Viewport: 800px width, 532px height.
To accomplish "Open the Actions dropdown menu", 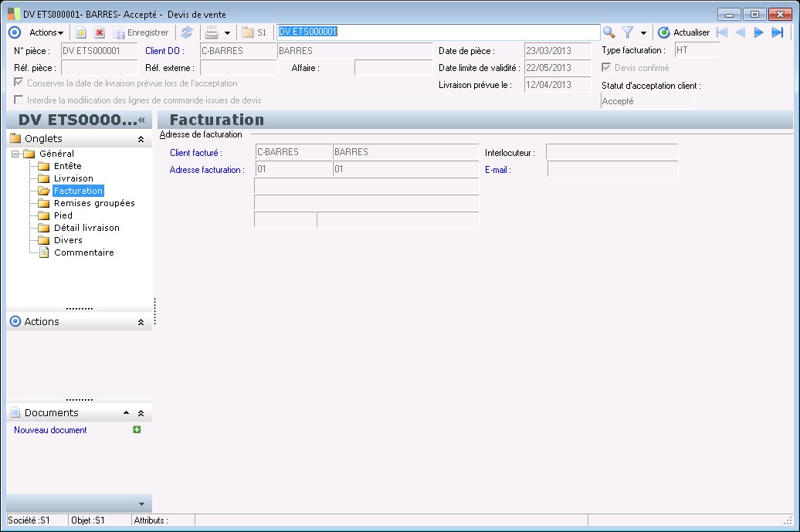I will [46, 32].
